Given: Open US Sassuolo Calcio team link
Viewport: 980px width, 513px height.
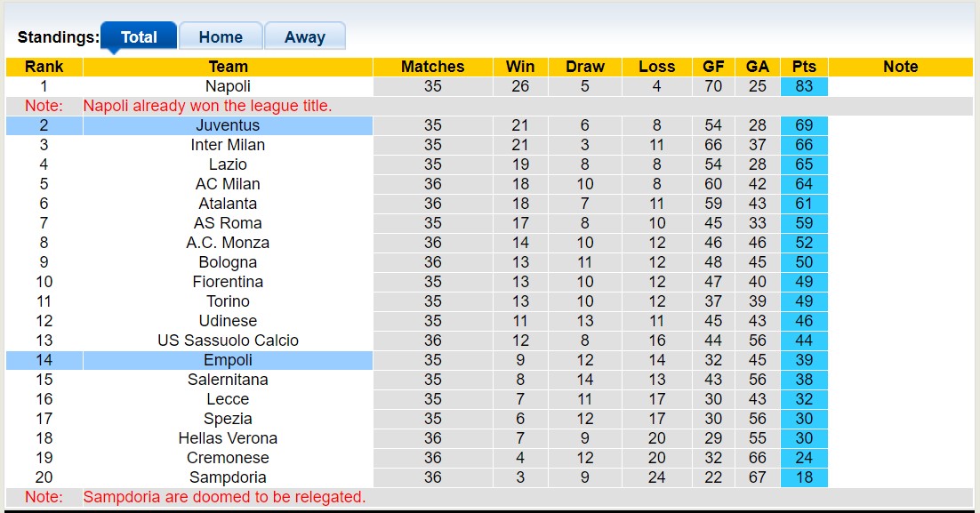Looking at the screenshot, I should [x=228, y=341].
